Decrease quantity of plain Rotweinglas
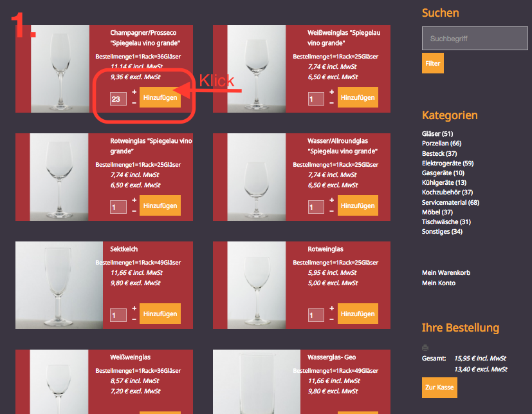Image resolution: width=532 pixels, height=414 pixels. click(331, 319)
